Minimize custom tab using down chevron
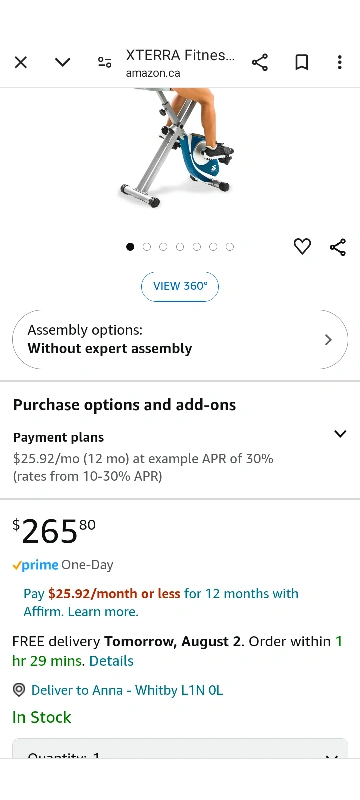 pos(62,62)
